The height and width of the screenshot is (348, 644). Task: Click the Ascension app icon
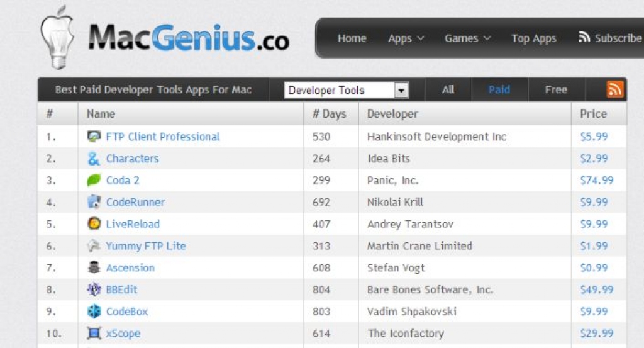[x=94, y=267]
